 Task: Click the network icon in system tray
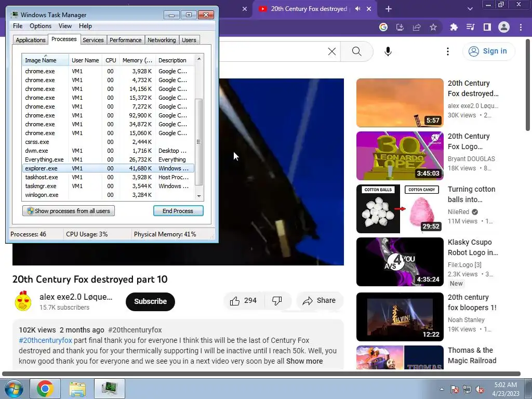coord(467,389)
